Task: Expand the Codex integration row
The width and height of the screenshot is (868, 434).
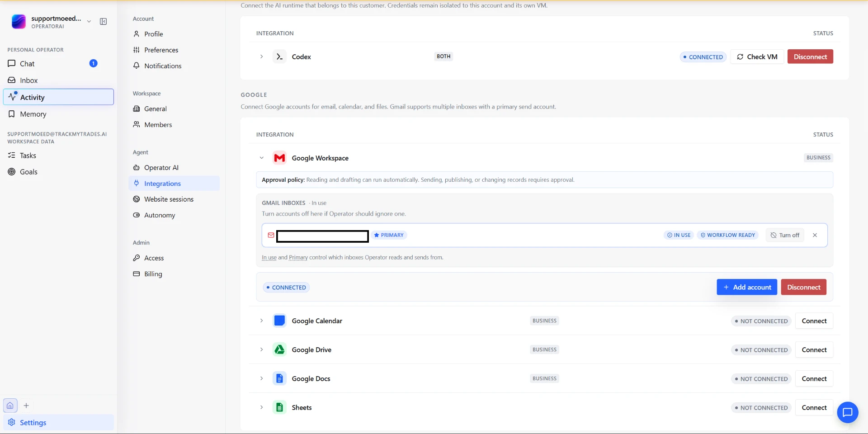Action: (x=261, y=57)
